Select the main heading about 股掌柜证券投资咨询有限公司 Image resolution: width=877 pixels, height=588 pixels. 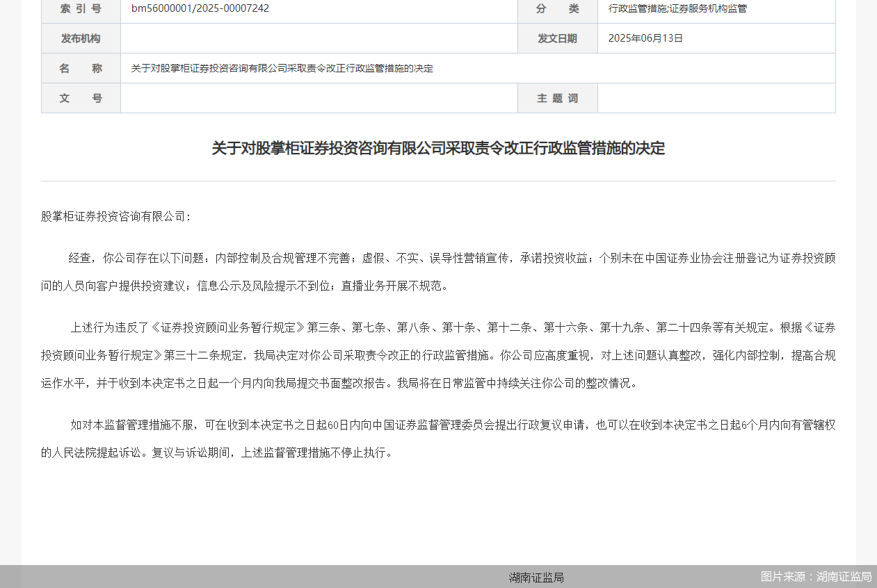coord(438,148)
